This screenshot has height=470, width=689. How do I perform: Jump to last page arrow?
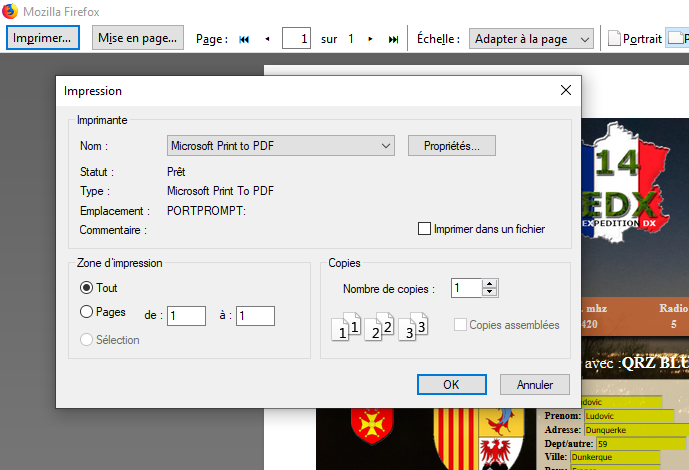pos(393,39)
